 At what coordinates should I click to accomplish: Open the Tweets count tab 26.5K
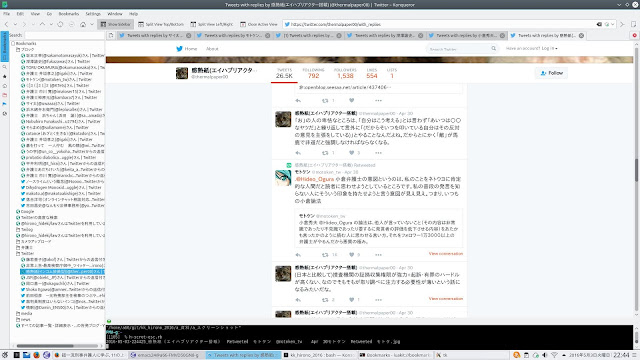pos(284,73)
